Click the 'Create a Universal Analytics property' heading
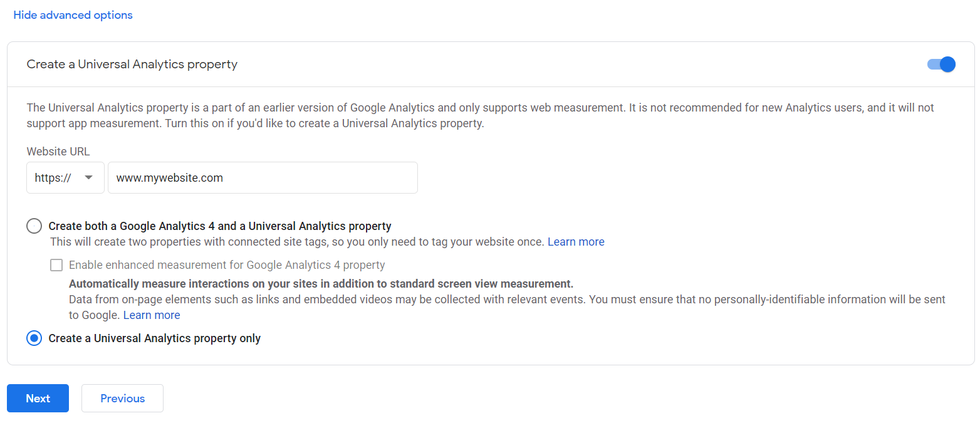 point(132,64)
